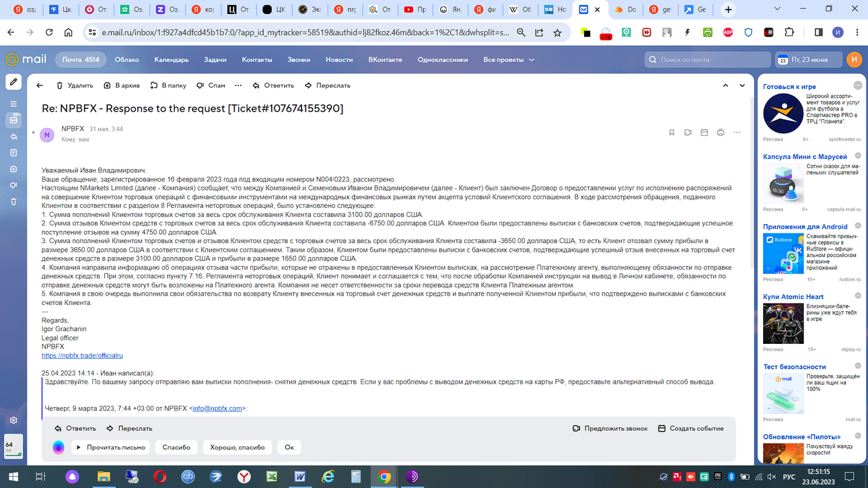Expand the Все проекты dropdown
This screenshot has width=868, height=488.
[509, 60]
